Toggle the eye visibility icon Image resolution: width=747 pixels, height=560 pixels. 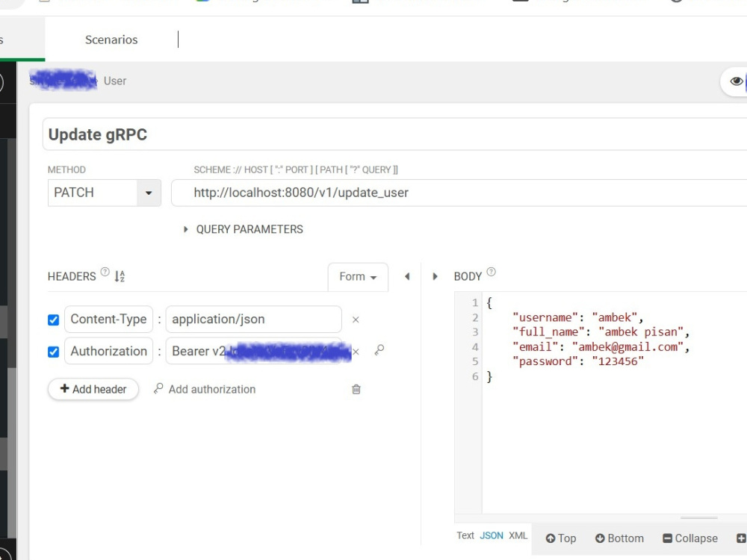(x=736, y=81)
